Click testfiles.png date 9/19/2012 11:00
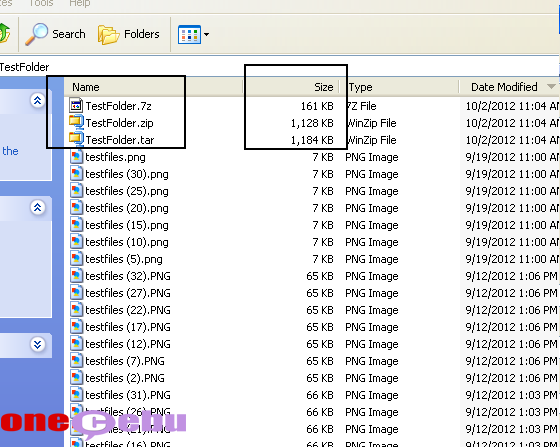The height and width of the screenshot is (447, 560). click(512, 157)
